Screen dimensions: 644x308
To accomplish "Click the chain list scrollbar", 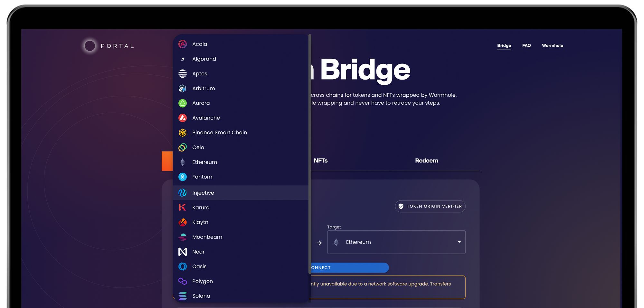I will 310,154.
